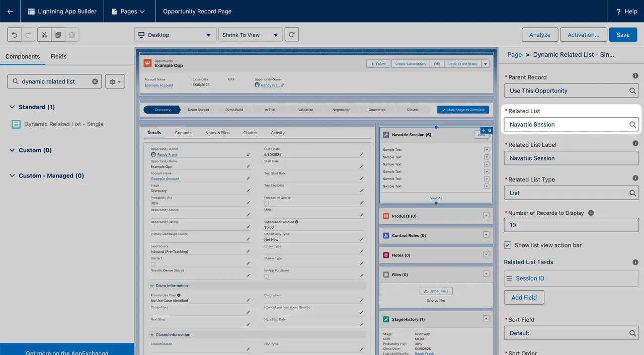Click the Number of Records to Display field

[x=571, y=225]
